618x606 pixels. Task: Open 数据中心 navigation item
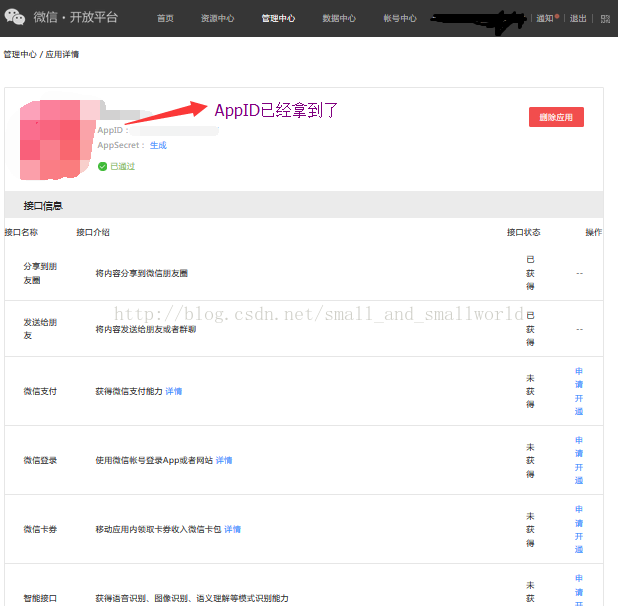[x=339, y=19]
